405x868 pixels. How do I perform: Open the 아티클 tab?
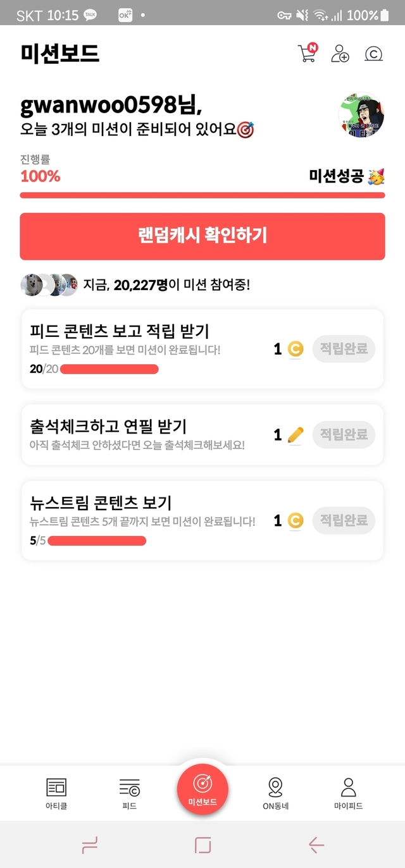click(56, 793)
